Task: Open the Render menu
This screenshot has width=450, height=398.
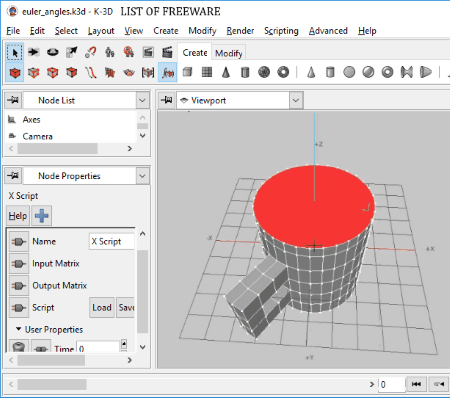Action: (240, 31)
